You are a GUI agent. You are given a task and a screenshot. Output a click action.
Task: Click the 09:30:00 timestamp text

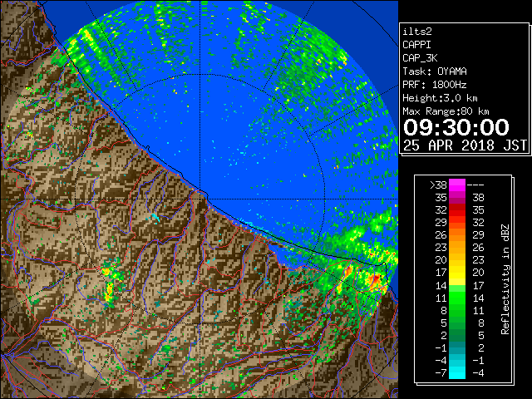point(456,127)
